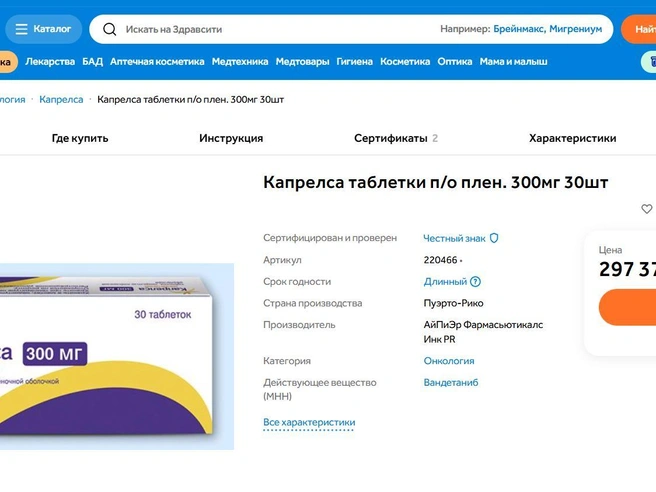This screenshot has height=492, width=656.
Task: Click the hamburger icon in Каталог button
Action: 21,29
